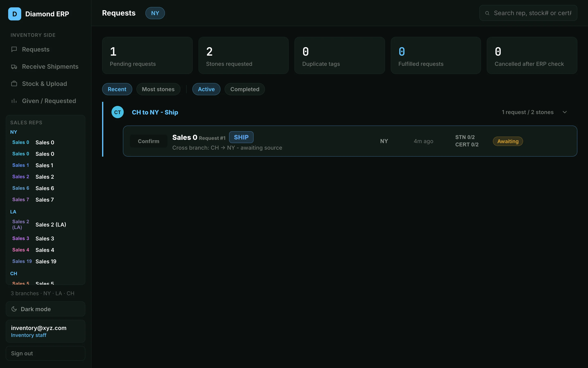
Task: Collapse the CH to NY - Ship group chevron
Action: tap(565, 112)
